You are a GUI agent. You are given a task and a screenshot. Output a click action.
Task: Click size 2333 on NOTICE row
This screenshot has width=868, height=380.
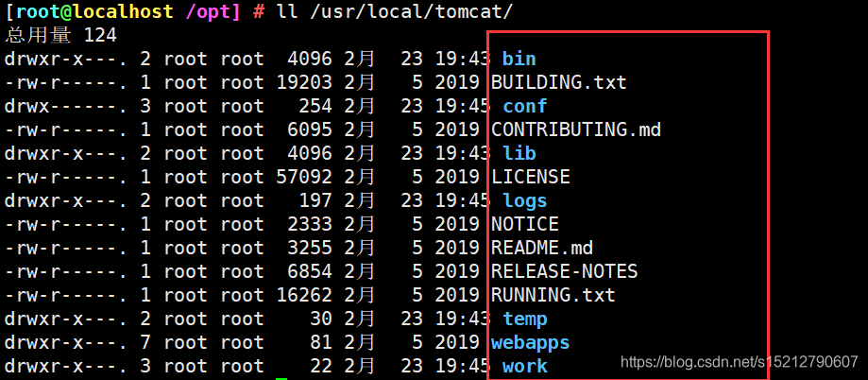point(310,224)
